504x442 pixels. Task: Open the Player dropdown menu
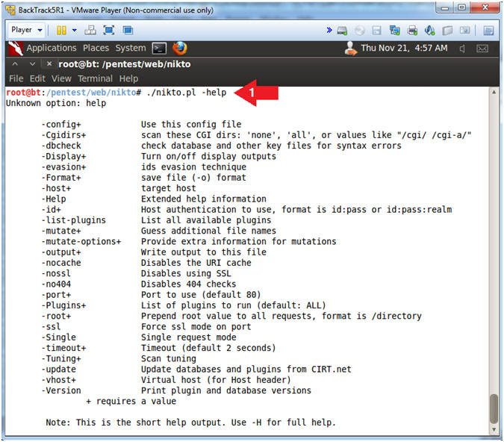pyautogui.click(x=27, y=30)
